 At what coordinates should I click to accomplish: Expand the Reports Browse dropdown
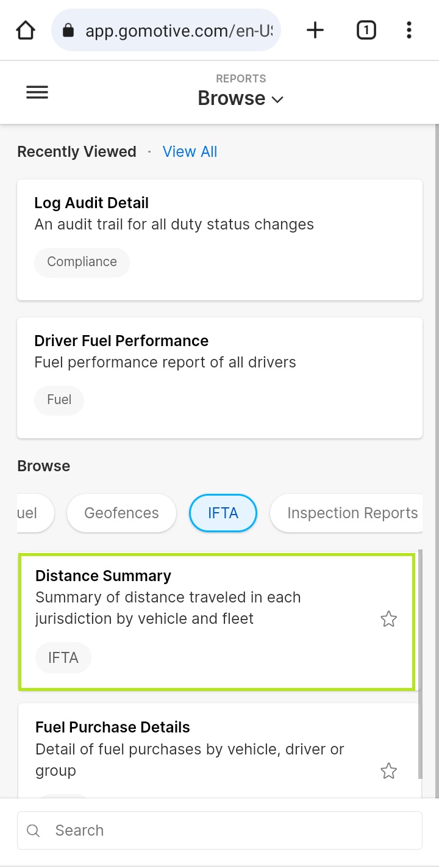coord(241,98)
